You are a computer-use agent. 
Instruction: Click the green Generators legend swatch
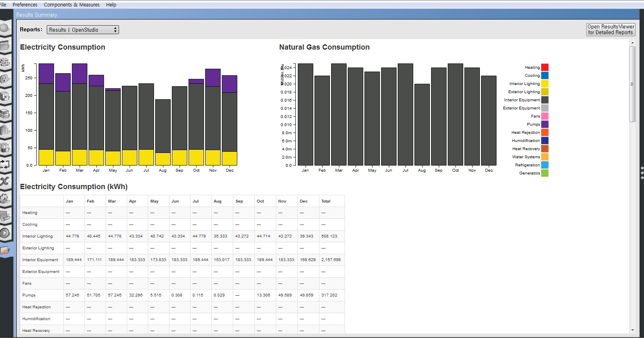[x=545, y=173]
